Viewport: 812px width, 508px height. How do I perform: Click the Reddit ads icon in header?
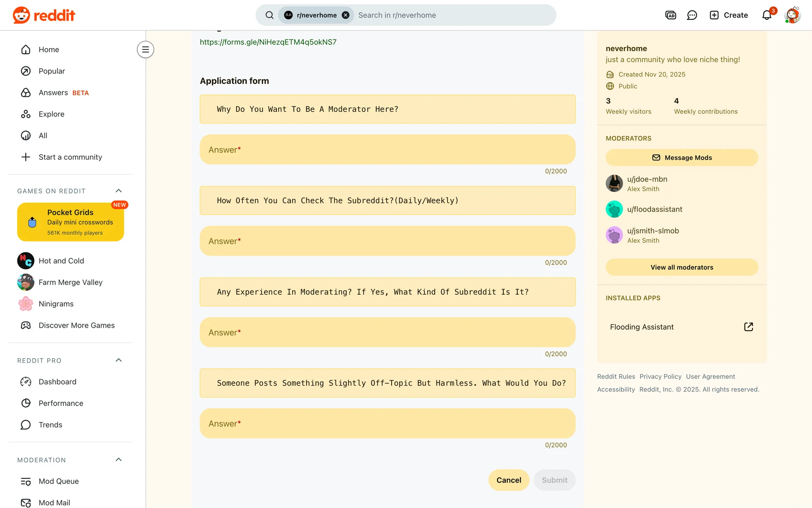click(671, 15)
